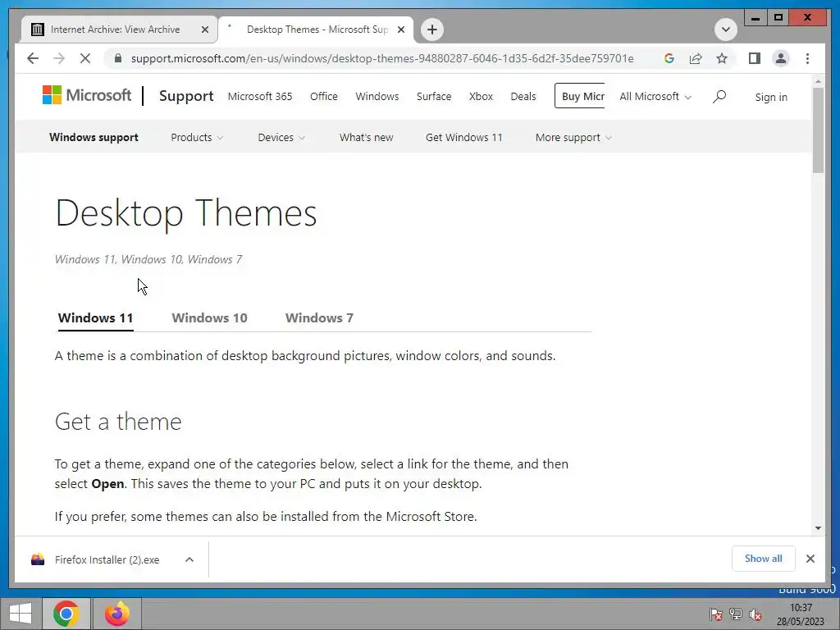This screenshot has width=840, height=630.
Task: Click the search magnifier on Microsoft site
Action: click(x=719, y=97)
